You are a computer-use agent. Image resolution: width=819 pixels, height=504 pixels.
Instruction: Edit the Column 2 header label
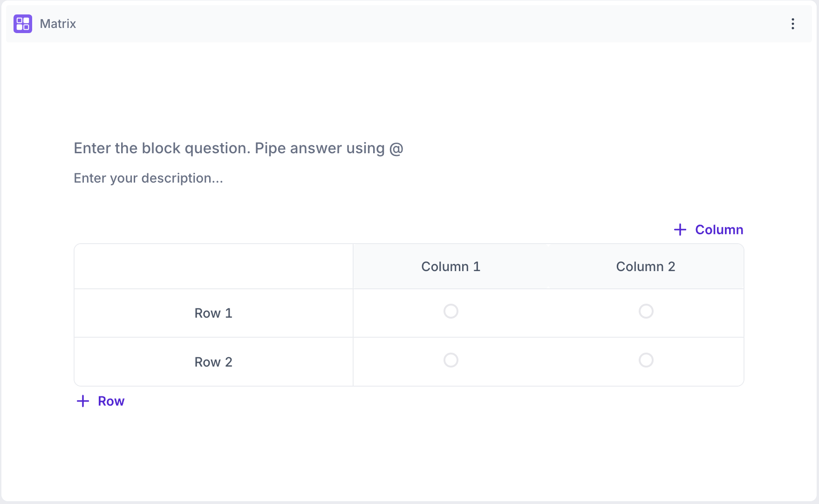(x=645, y=266)
